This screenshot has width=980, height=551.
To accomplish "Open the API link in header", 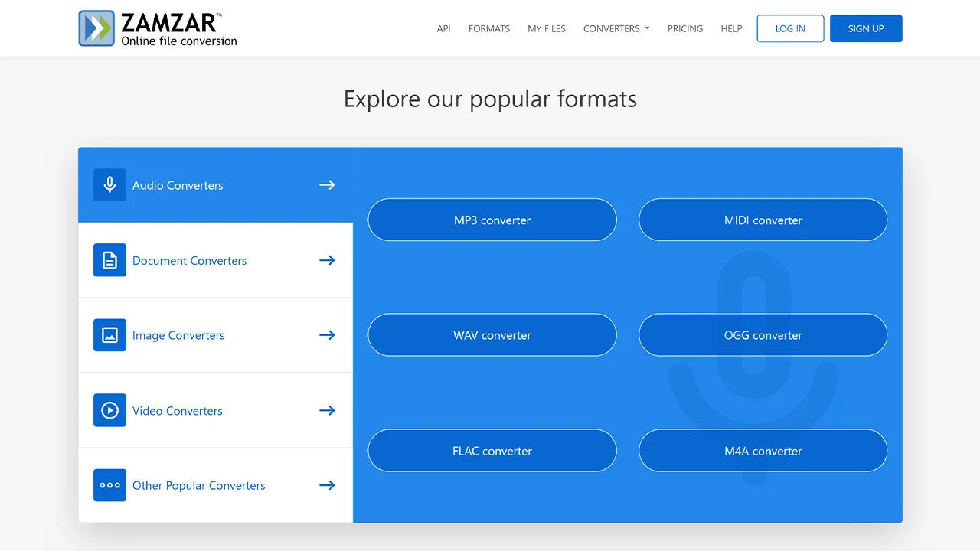I will 443,28.
